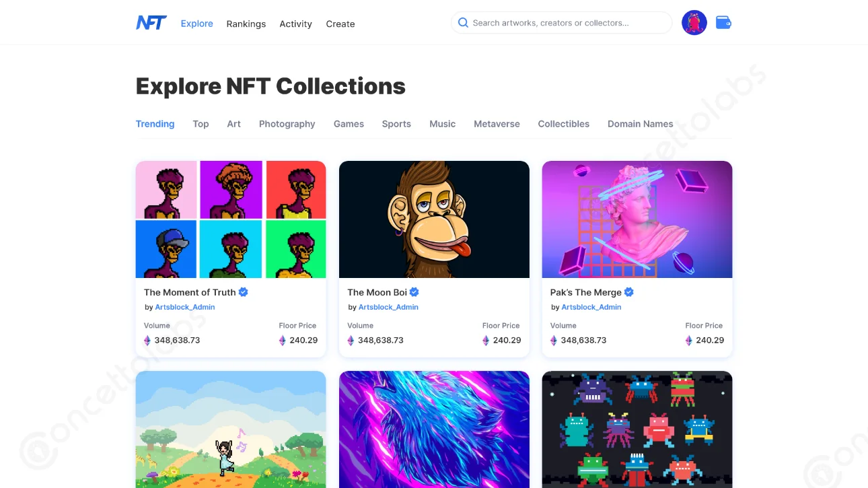Click the Create link in the navigation
This screenshot has height=488, width=868.
(x=340, y=24)
